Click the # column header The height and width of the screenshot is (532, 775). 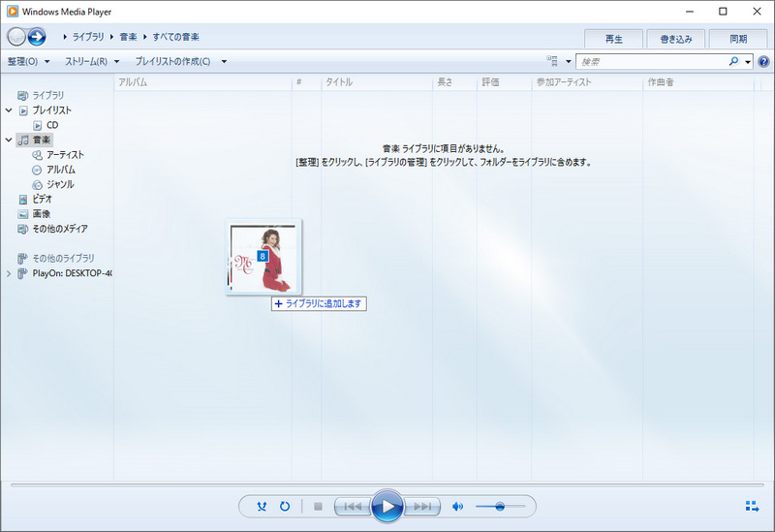306,82
